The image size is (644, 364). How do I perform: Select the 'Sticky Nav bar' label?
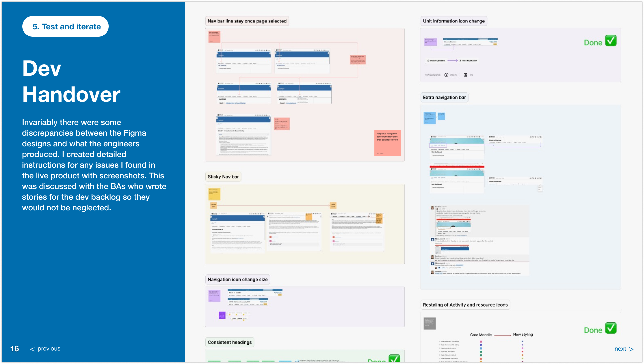[x=223, y=177]
